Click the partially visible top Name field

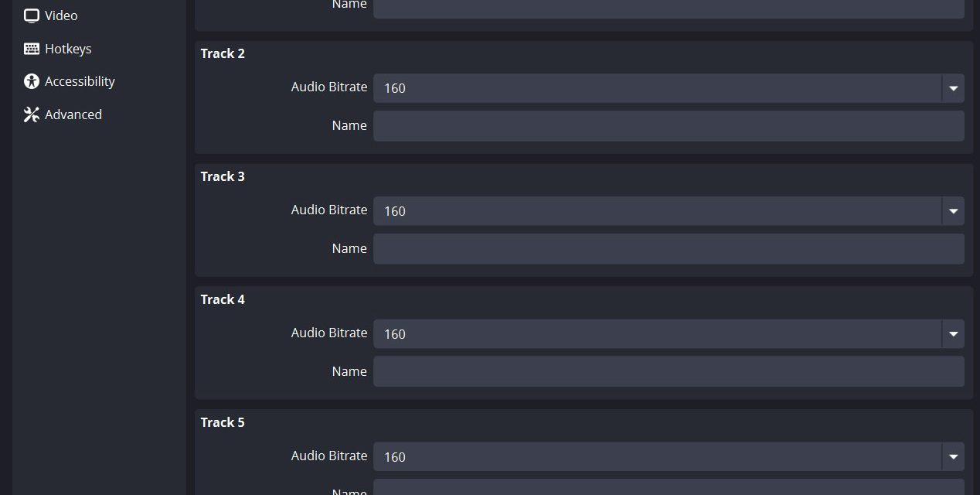click(669, 8)
